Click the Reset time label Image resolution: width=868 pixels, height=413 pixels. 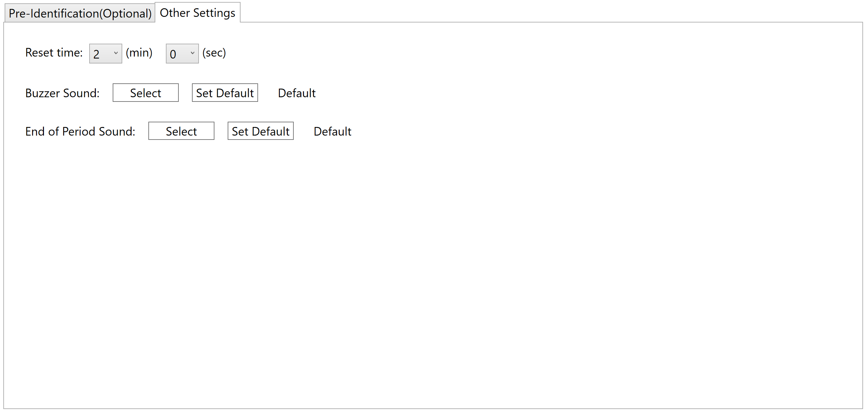tap(54, 53)
